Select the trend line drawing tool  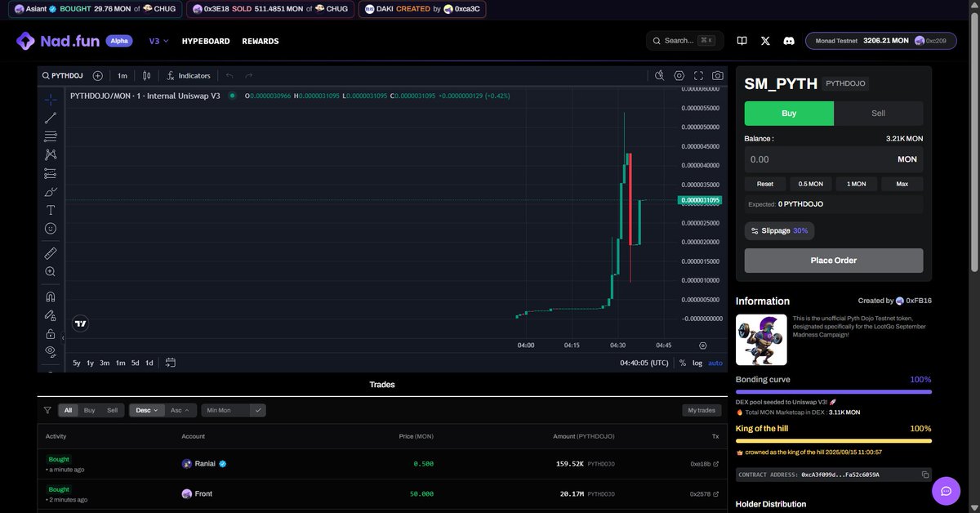(51, 118)
